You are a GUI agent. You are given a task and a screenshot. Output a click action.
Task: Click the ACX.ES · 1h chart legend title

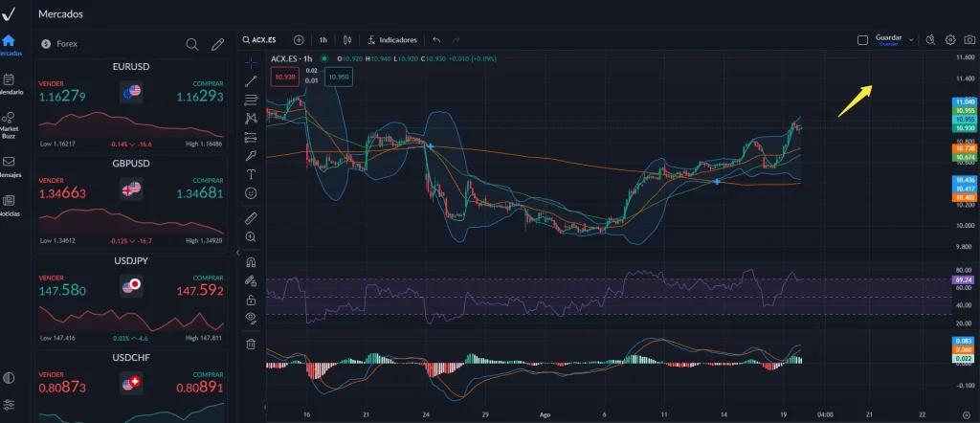click(291, 58)
